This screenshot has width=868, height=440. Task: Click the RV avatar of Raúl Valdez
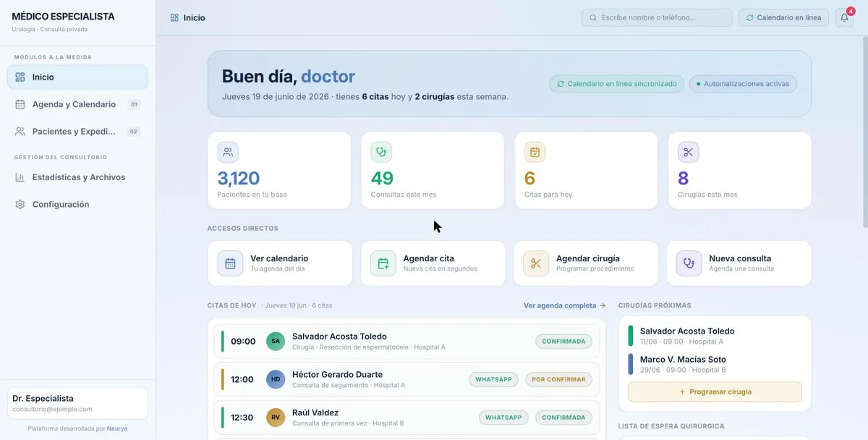click(x=276, y=418)
